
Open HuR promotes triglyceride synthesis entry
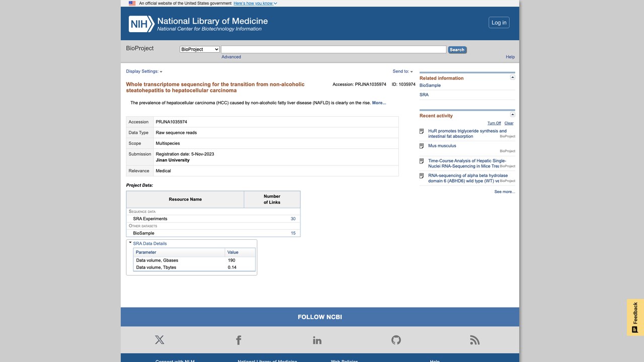point(467,134)
